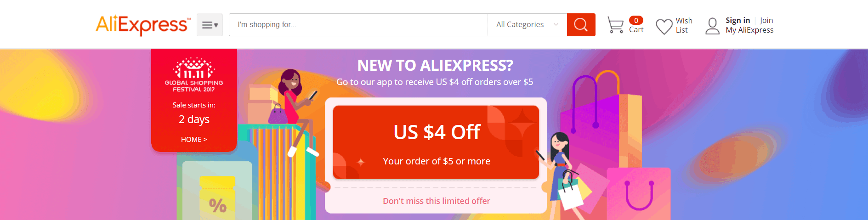Screen dimensions: 868x220
Task: Click the percent discount tag illustration
Action: pos(217,197)
